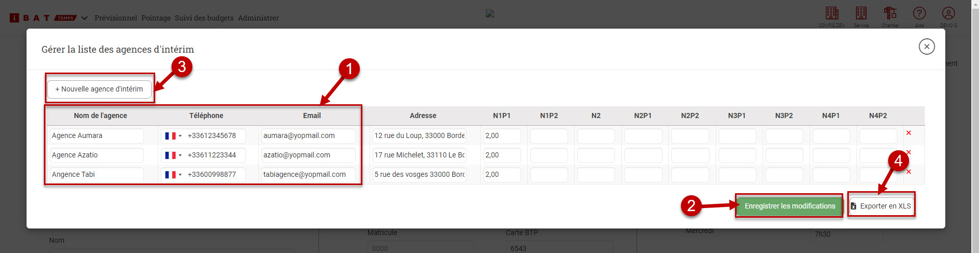This screenshot has width=980, height=253.
Task: Open the Pointage menu
Action: point(156,18)
